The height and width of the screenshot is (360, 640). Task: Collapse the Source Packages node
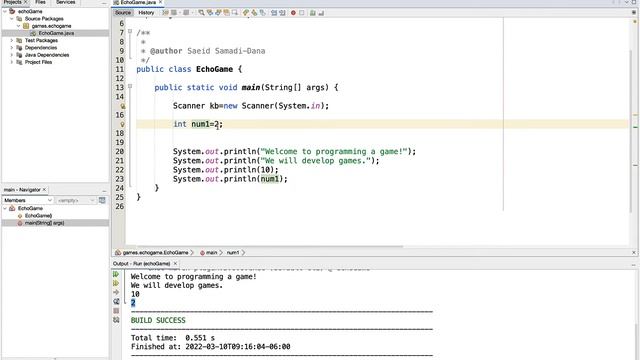(12, 19)
